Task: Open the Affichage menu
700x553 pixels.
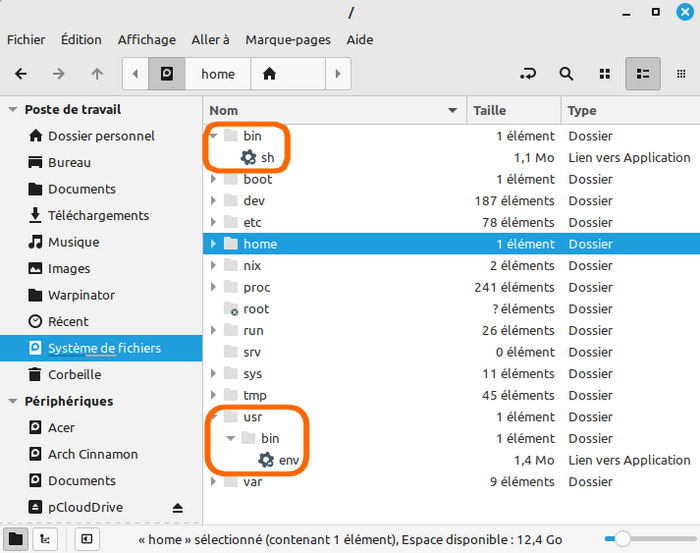Action: [146, 40]
